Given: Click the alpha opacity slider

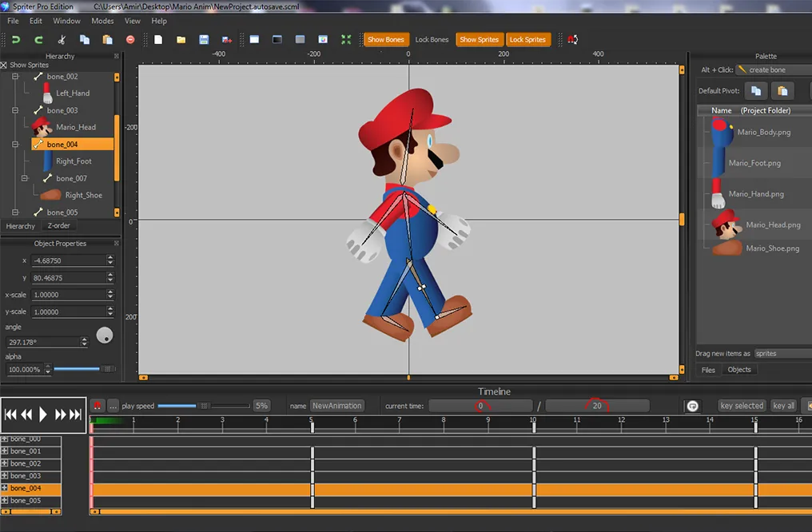Looking at the screenshot, I should [85, 369].
